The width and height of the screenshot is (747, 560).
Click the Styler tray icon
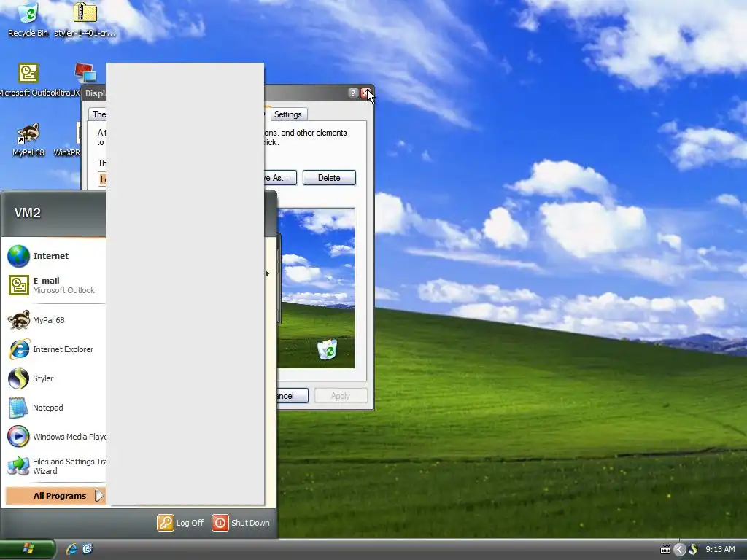(693, 550)
